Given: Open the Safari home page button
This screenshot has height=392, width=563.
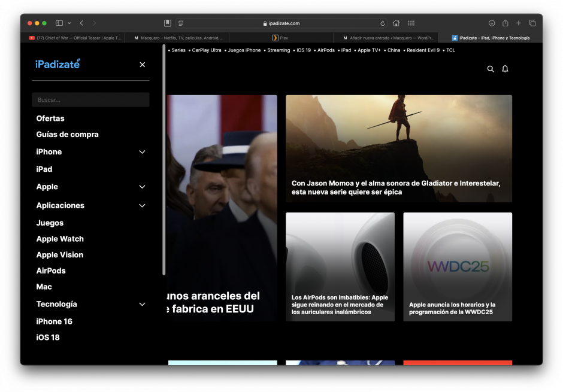Looking at the screenshot, I should coord(396,23).
